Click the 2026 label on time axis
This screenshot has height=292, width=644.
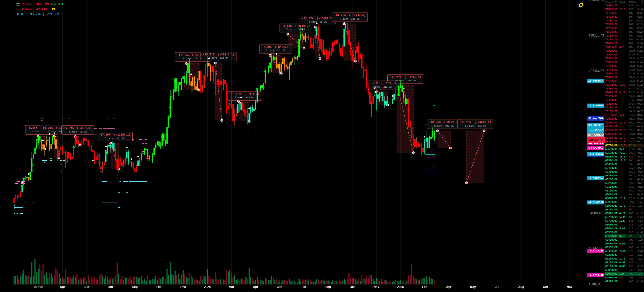point(400,287)
